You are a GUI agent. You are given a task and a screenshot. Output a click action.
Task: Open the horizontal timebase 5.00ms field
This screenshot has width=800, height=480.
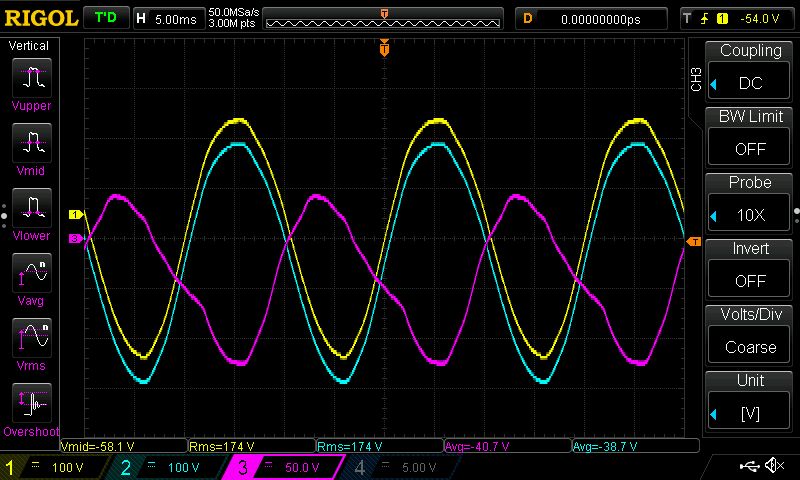pyautogui.click(x=168, y=19)
